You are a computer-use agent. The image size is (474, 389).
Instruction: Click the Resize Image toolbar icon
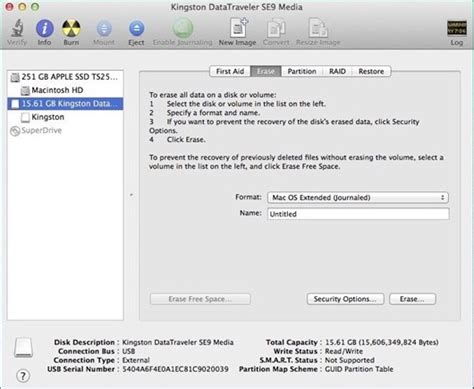pyautogui.click(x=318, y=28)
